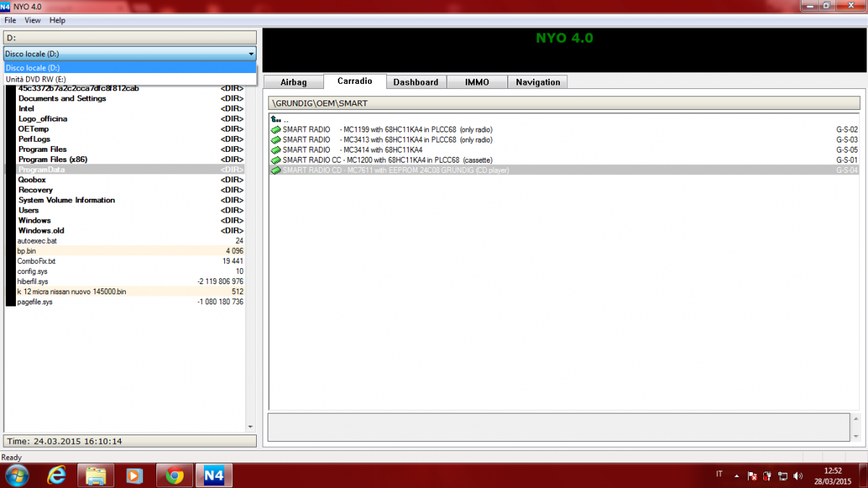This screenshot has height=488, width=868.
Task: Collapse the drive selection combo box arrow
Action: pos(251,53)
